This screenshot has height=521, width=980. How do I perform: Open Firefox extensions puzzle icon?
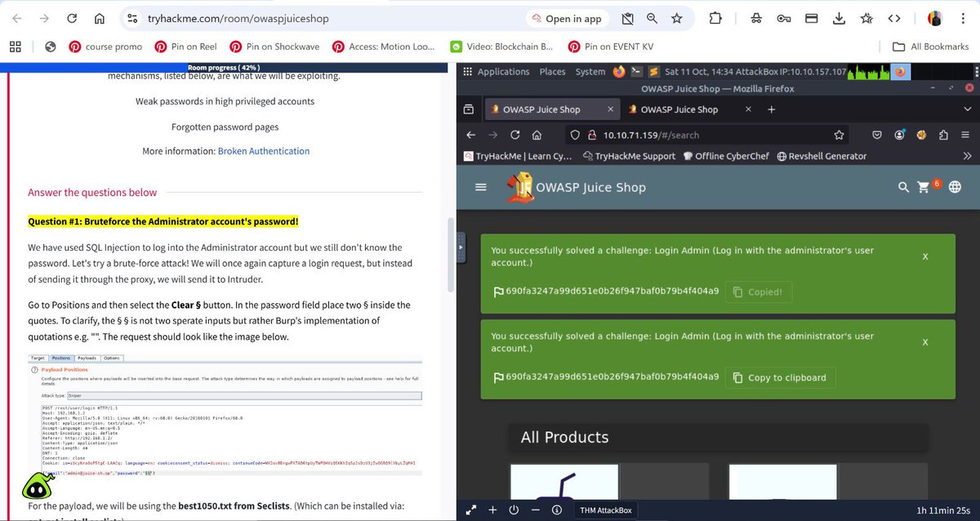click(x=943, y=135)
